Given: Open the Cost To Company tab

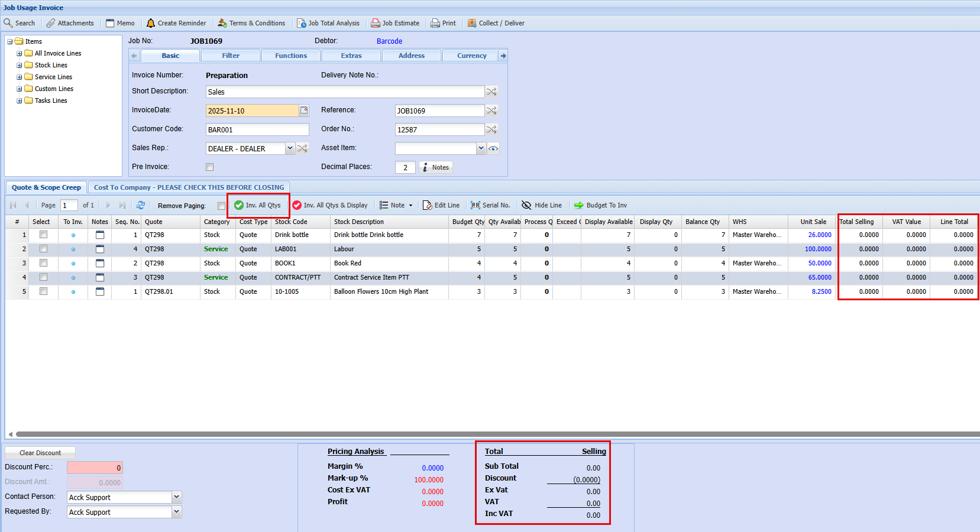Looking at the screenshot, I should pyautogui.click(x=189, y=187).
